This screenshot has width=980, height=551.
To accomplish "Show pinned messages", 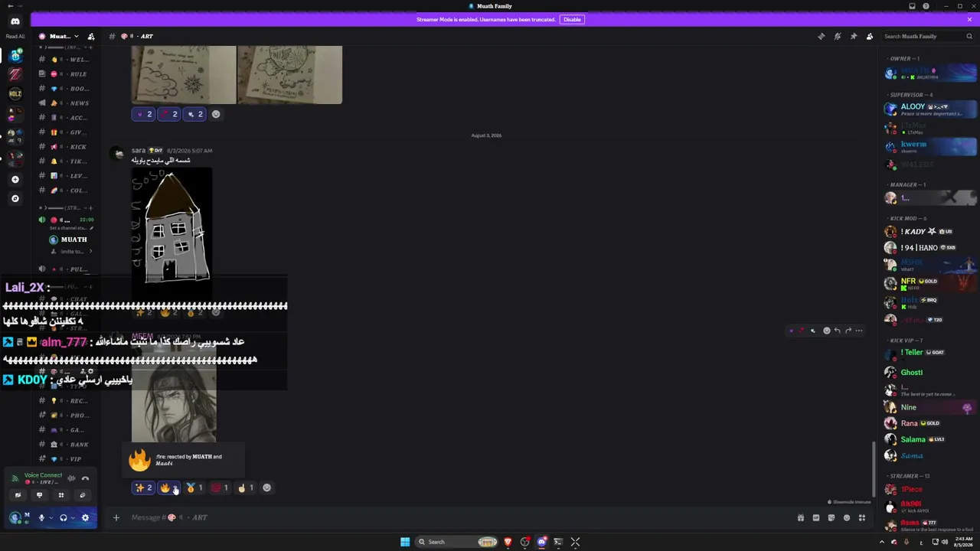I will [854, 36].
